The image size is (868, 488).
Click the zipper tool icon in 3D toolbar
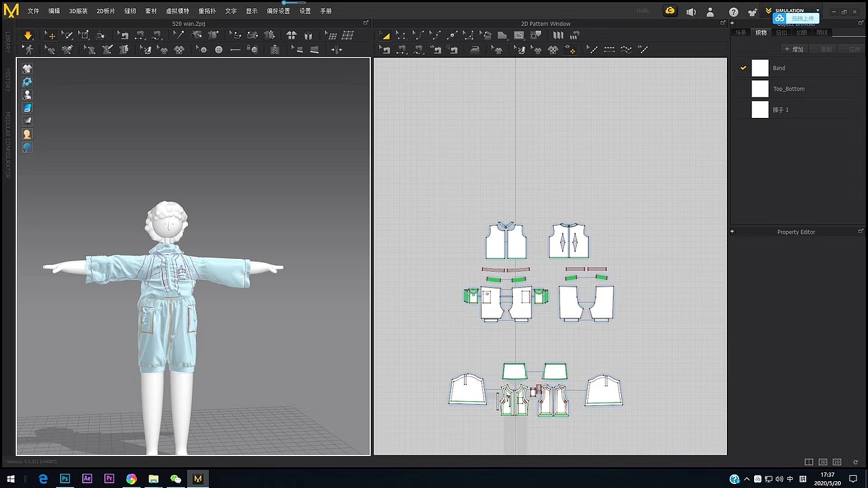(x=275, y=49)
